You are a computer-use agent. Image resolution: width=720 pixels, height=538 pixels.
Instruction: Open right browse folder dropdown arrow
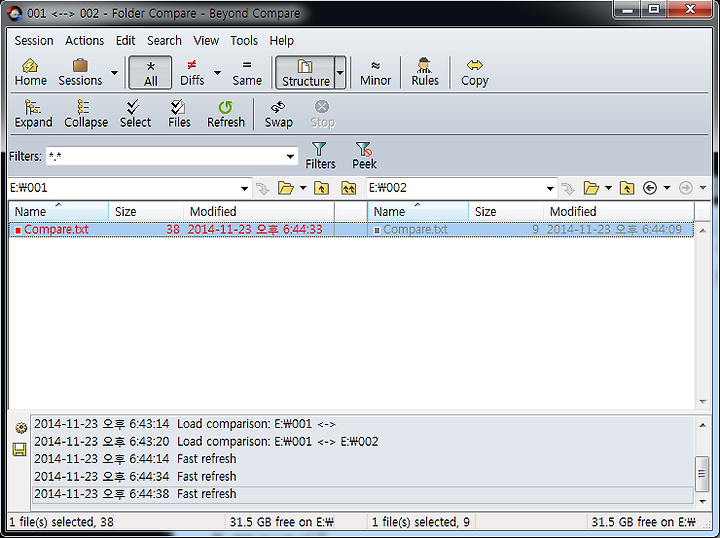[x=608, y=188]
